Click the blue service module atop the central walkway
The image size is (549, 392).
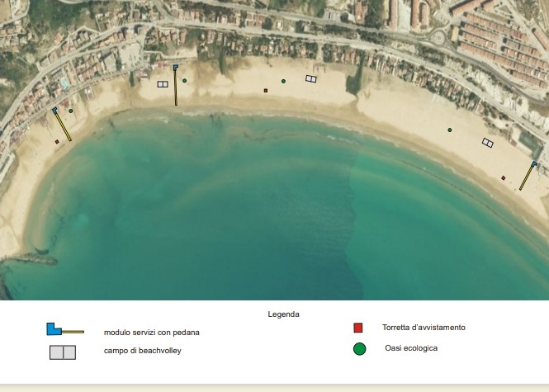(175, 67)
